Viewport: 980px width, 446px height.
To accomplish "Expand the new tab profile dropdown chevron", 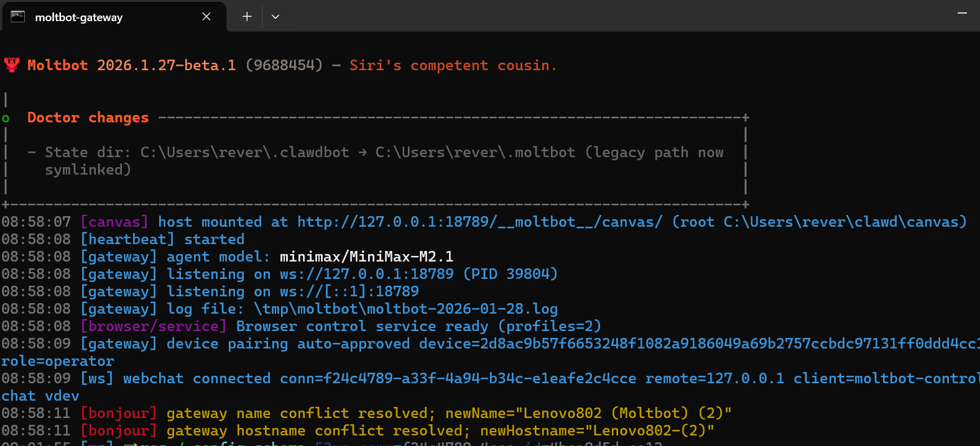I will (x=275, y=17).
